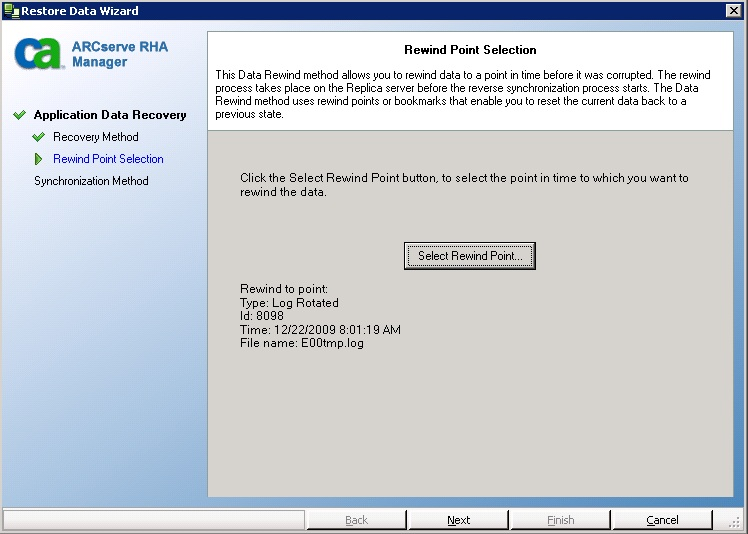This screenshot has width=748, height=534.
Task: Click the 'Type: Log Rotated' line
Action: (x=289, y=303)
